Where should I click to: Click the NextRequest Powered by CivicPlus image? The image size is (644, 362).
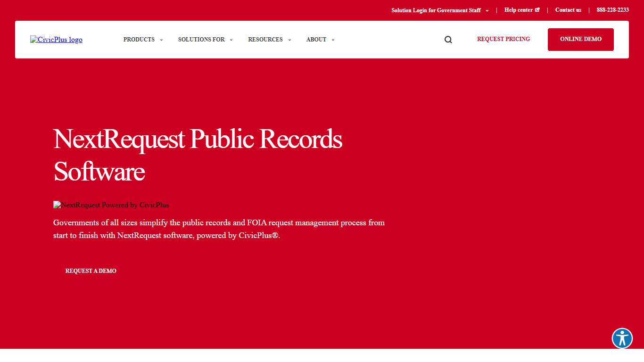click(111, 205)
